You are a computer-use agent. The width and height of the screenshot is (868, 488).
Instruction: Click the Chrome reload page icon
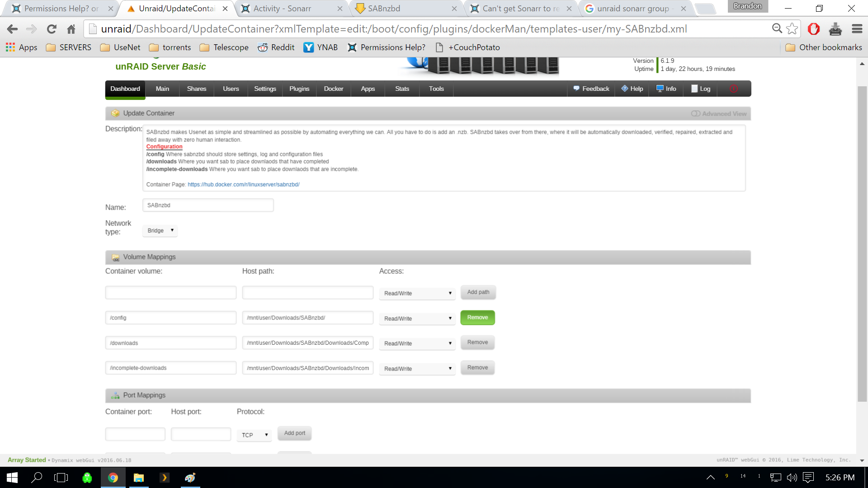pos(52,29)
